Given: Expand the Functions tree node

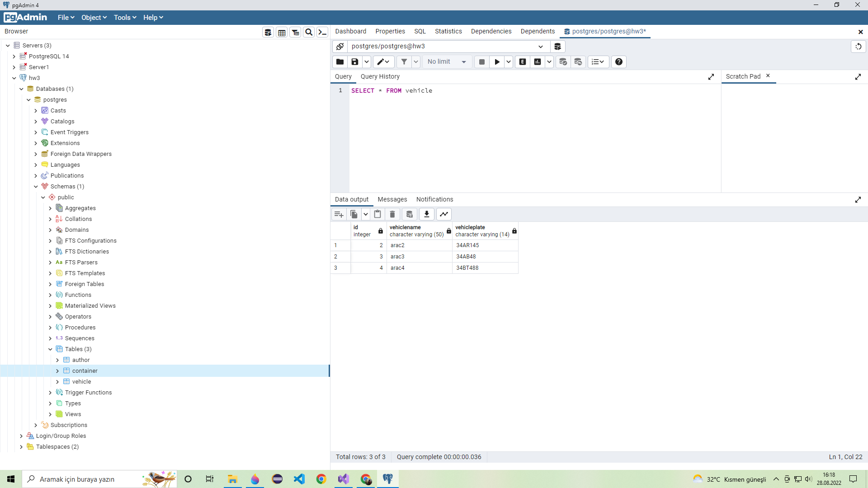Looking at the screenshot, I should pos(50,295).
